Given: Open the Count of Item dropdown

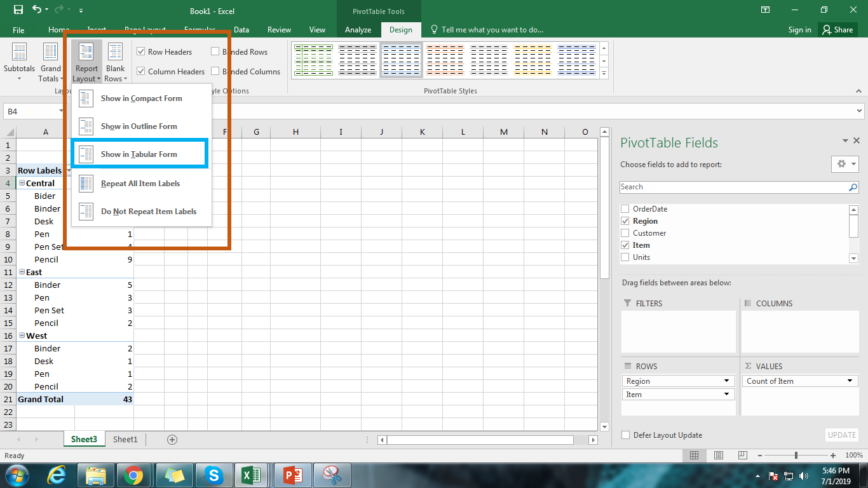Looking at the screenshot, I should pos(850,381).
